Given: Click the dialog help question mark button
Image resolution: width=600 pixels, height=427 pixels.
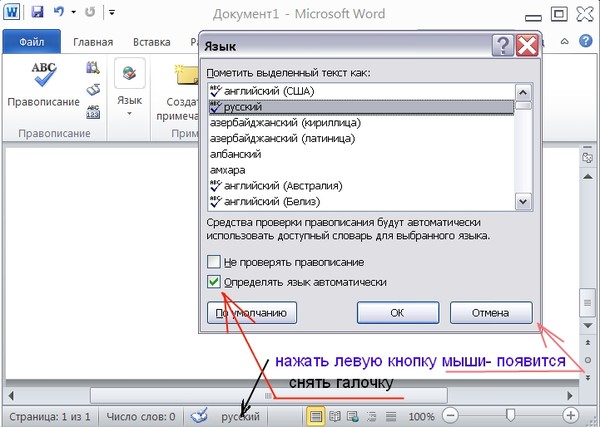Looking at the screenshot, I should pyautogui.click(x=502, y=45).
